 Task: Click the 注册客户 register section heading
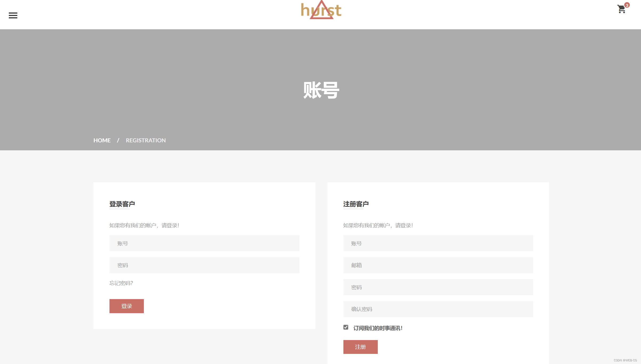[x=356, y=204]
